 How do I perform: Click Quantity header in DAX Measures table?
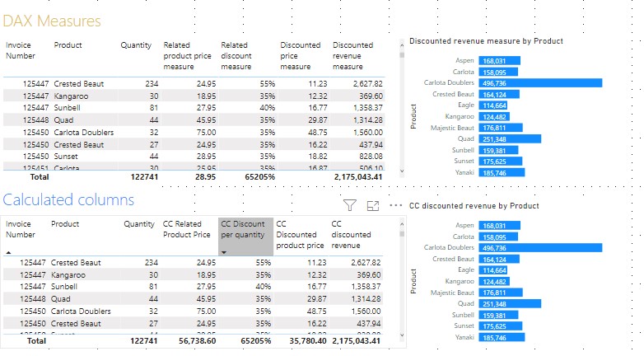(136, 45)
